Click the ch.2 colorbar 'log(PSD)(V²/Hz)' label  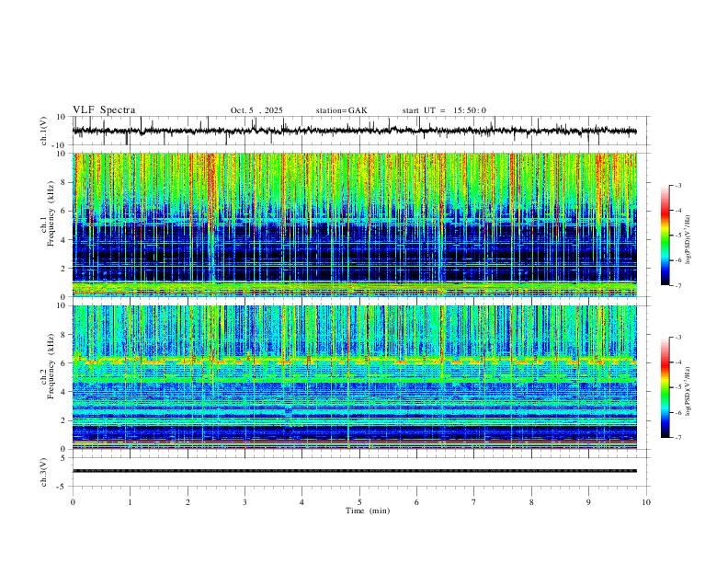point(688,391)
